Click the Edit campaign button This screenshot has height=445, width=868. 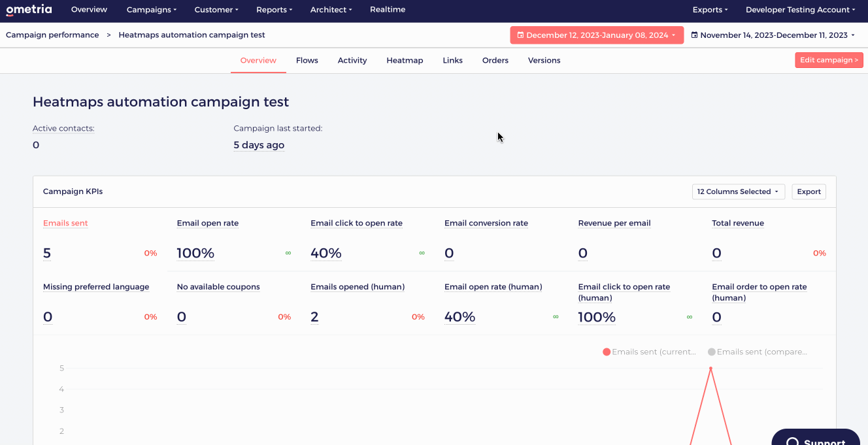pyautogui.click(x=829, y=59)
